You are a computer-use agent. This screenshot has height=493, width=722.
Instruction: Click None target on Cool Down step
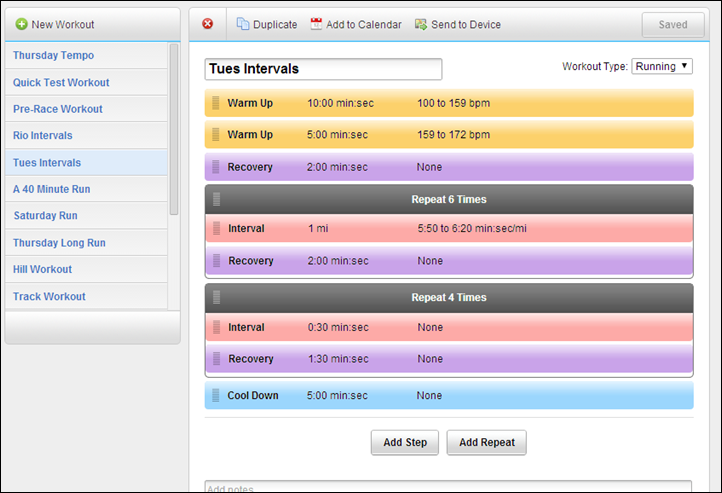point(429,395)
